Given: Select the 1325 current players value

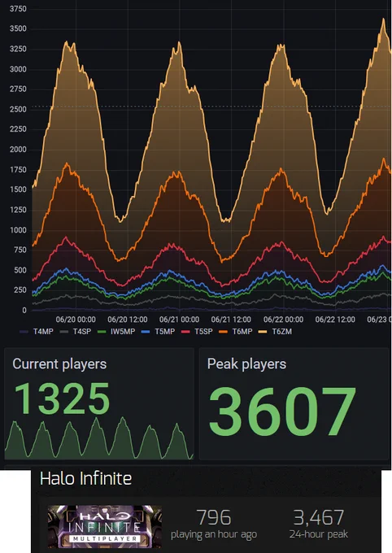Looking at the screenshot, I should (x=62, y=398).
